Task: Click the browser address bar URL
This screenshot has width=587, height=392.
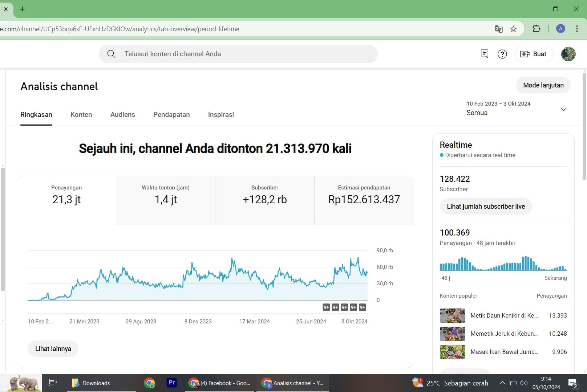Action: [120, 29]
